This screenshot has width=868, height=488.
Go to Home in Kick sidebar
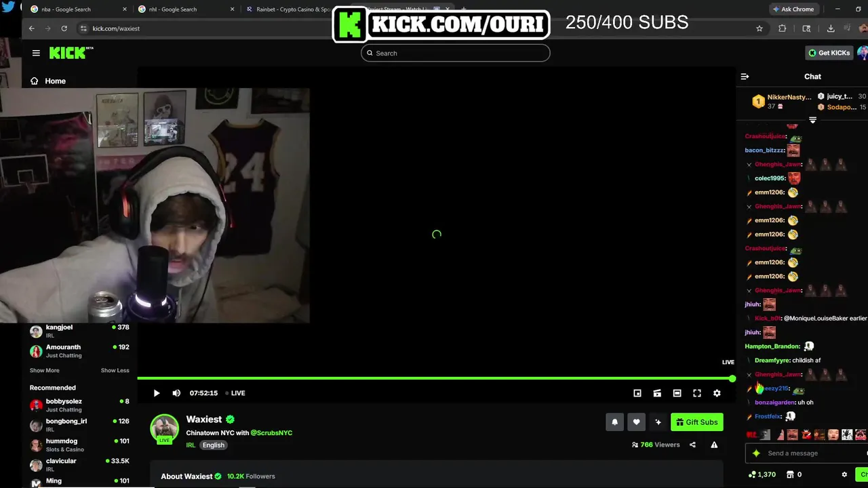(x=48, y=81)
